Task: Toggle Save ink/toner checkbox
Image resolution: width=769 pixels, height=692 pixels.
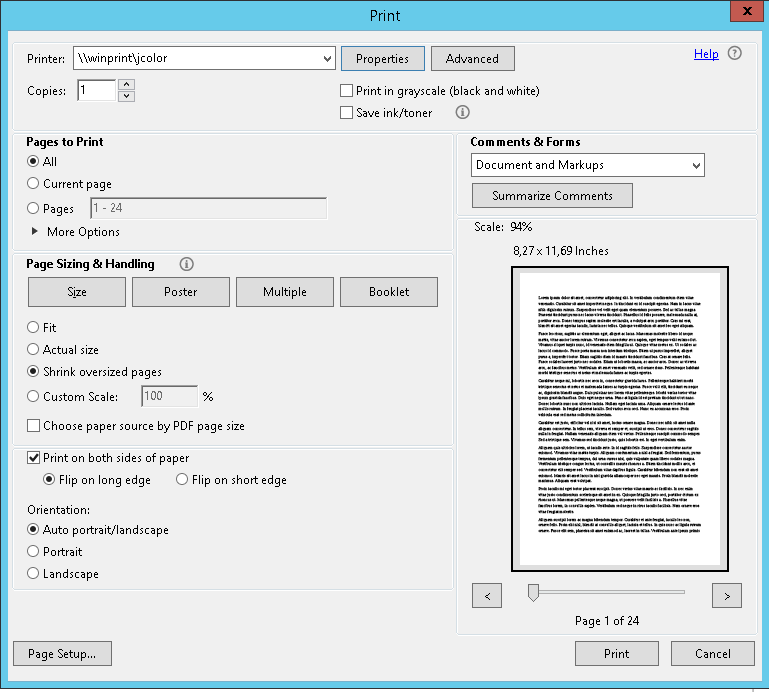Action: tap(347, 113)
